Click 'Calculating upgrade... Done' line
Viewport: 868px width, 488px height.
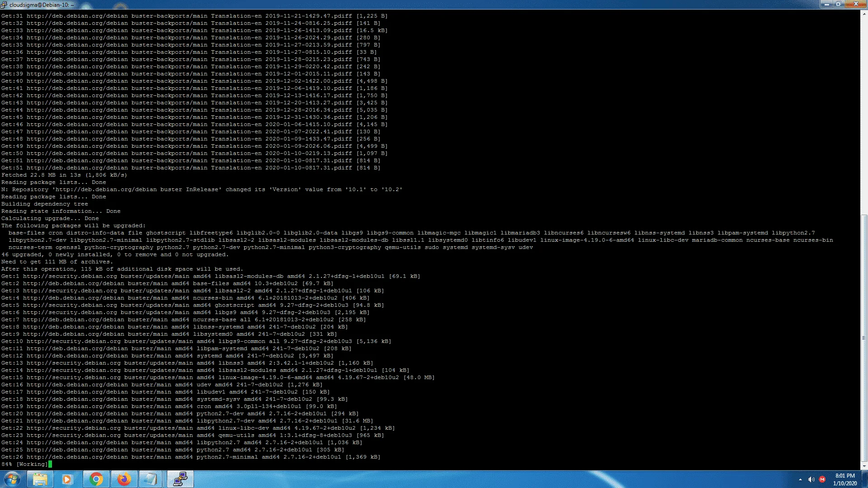[x=50, y=218]
